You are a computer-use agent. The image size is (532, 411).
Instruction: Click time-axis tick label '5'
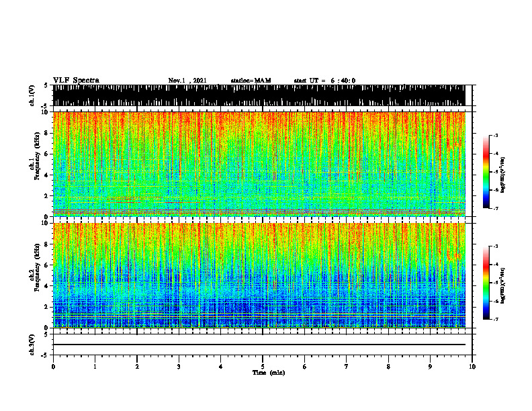coord(263,367)
